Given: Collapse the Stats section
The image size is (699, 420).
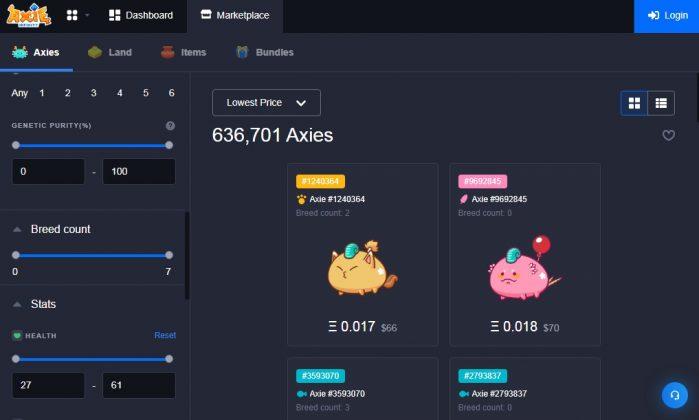Looking at the screenshot, I should [x=17, y=305].
